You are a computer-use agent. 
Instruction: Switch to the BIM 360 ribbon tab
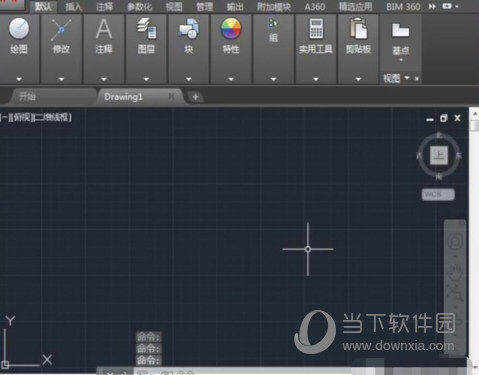click(x=403, y=6)
